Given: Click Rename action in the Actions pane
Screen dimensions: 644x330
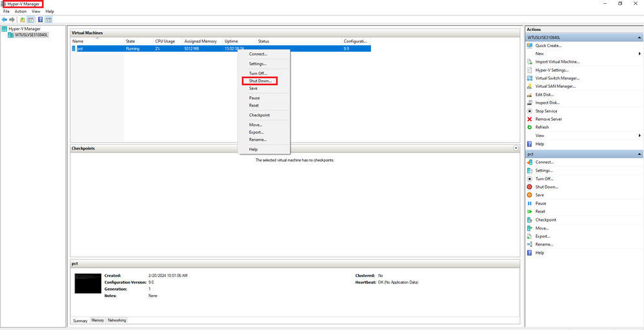Looking at the screenshot, I should [x=544, y=245].
